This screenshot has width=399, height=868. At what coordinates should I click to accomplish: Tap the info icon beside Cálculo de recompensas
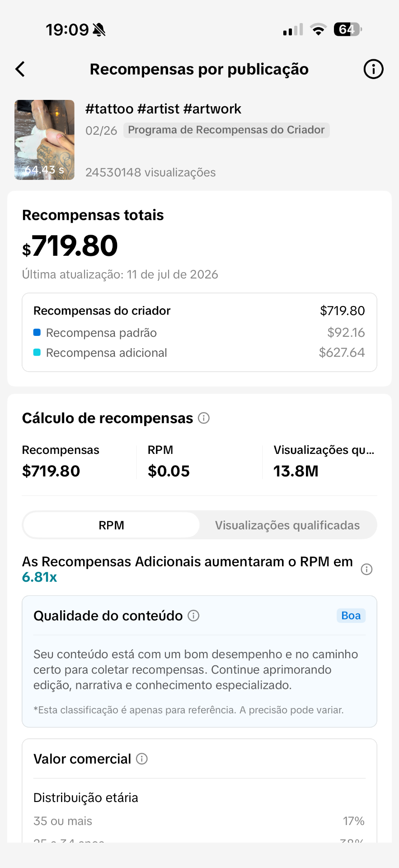(204, 418)
